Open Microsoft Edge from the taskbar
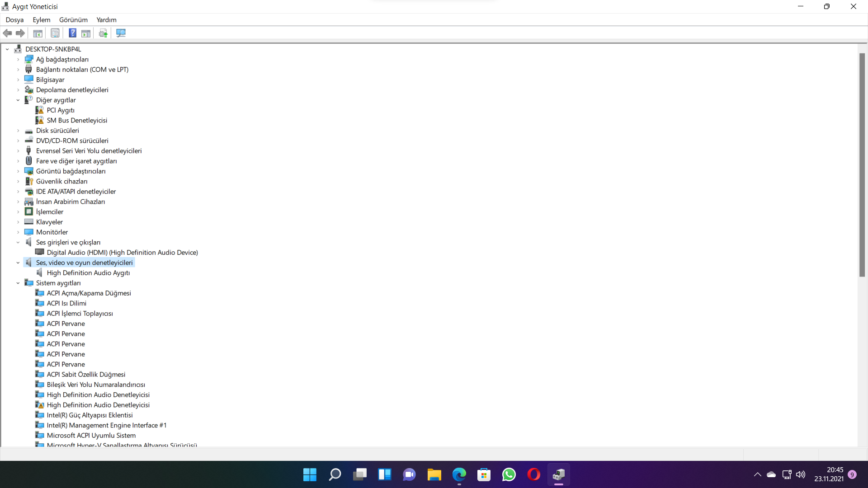Viewport: 868px width, 488px height. (x=459, y=475)
